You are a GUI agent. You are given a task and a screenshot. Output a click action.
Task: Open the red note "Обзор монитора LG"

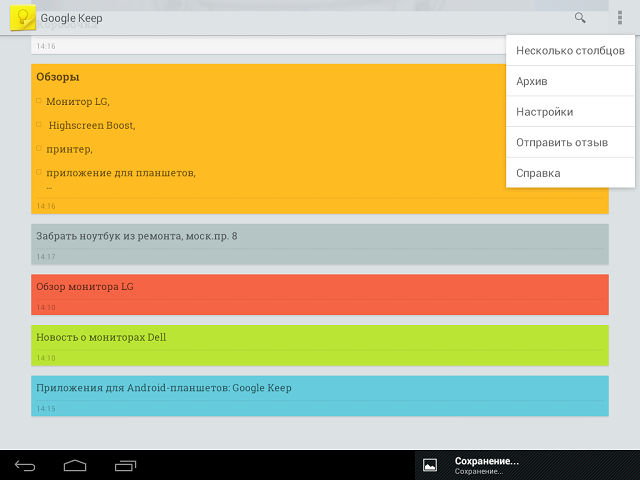[320, 295]
